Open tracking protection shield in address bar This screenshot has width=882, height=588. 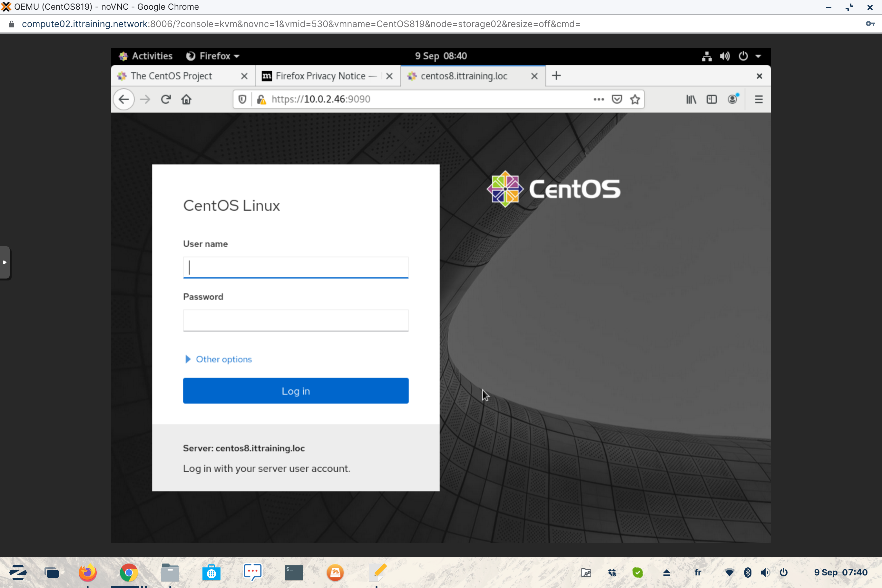click(243, 99)
